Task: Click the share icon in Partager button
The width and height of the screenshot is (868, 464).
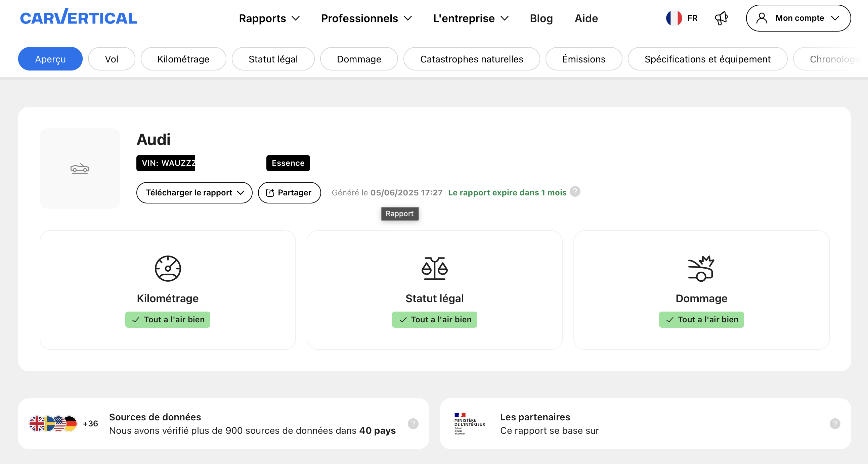Action: pos(270,193)
